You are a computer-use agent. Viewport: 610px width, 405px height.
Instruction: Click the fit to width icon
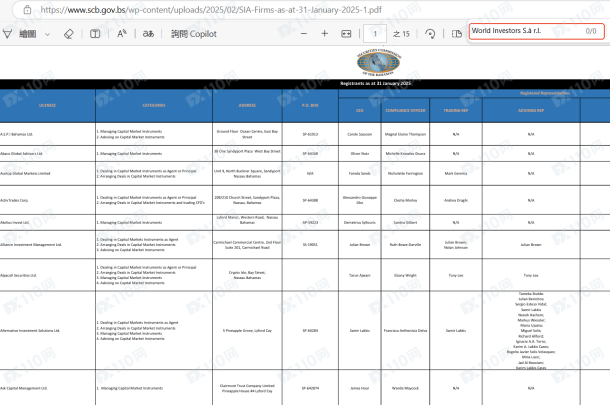(346, 34)
